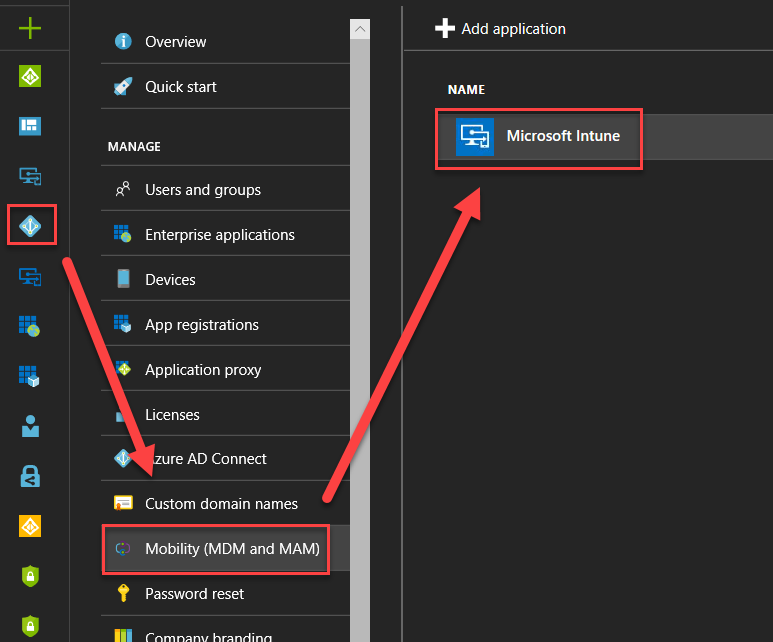Viewport: 773px width, 642px height.
Task: Open Mobility (MDM and MAM) menu item
Action: (232, 548)
